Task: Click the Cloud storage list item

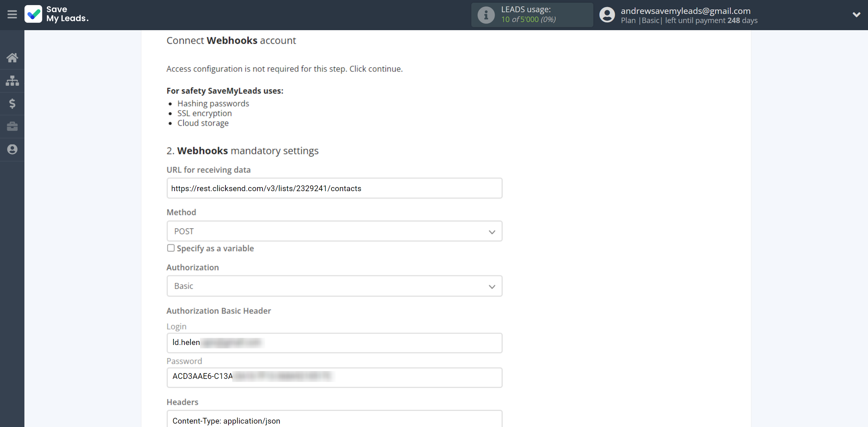Action: (x=203, y=123)
